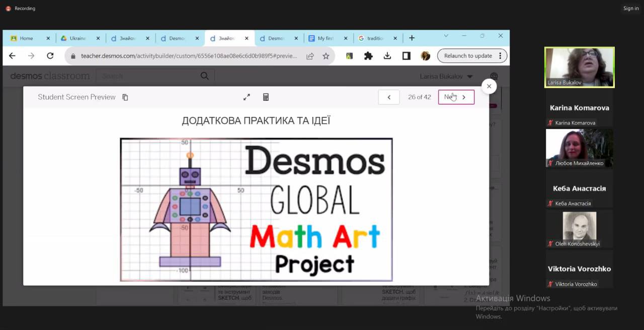Select Viktoria Vorozhko's participant tile
Image resolution: width=644 pixels, height=330 pixels.
pos(580,269)
